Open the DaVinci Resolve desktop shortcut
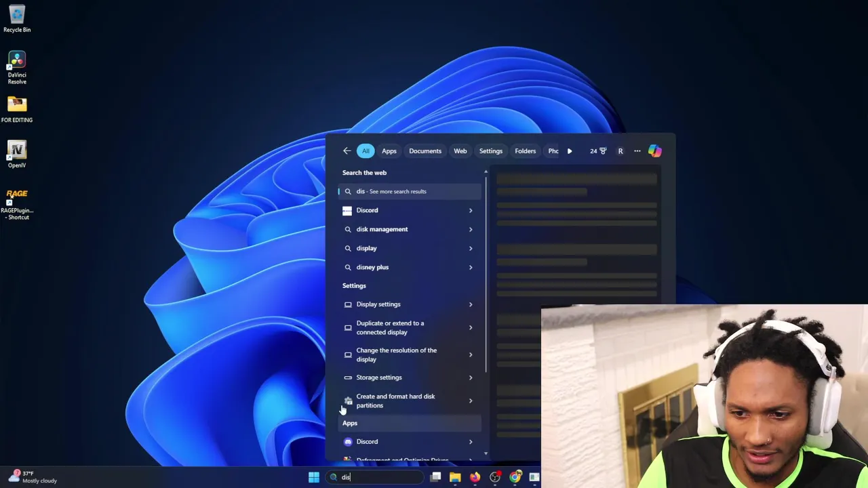This screenshot has width=868, height=488. coord(17,68)
